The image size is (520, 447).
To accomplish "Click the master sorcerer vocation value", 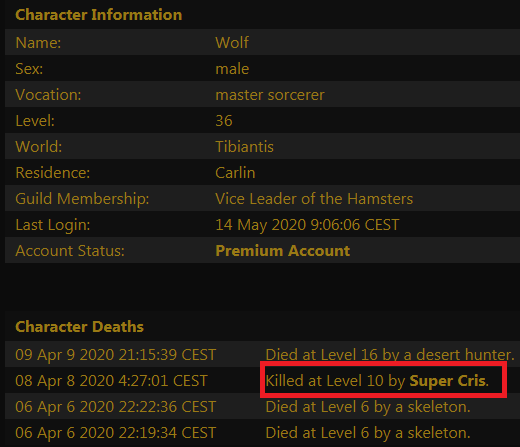I will pyautogui.click(x=270, y=95).
